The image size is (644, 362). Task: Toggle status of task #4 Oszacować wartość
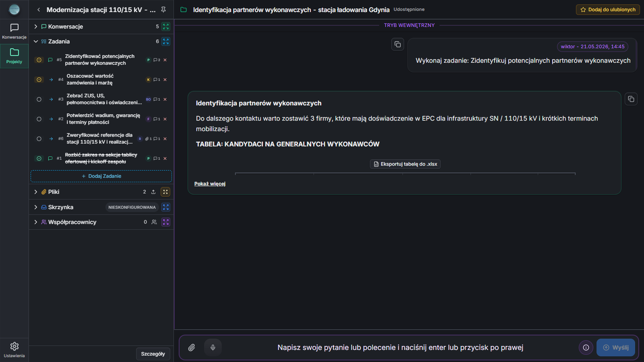(x=39, y=80)
